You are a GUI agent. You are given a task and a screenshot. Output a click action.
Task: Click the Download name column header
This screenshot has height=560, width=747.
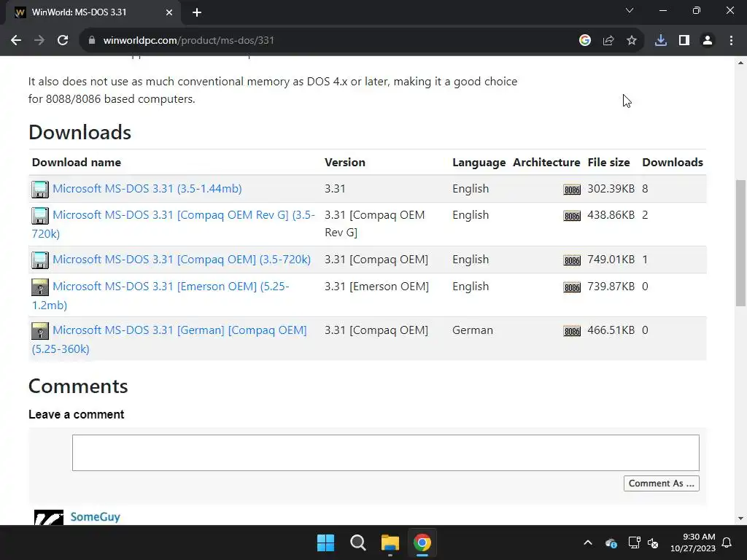pyautogui.click(x=76, y=163)
